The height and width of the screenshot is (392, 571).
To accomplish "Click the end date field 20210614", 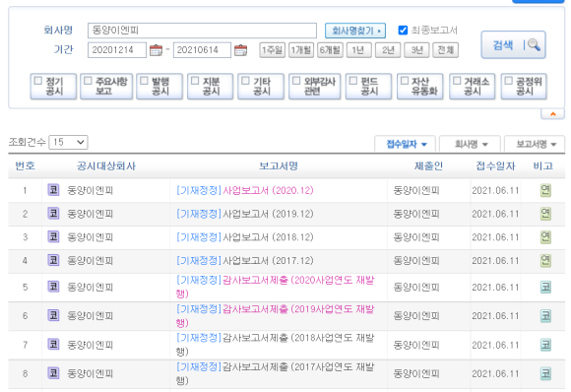I will (202, 50).
